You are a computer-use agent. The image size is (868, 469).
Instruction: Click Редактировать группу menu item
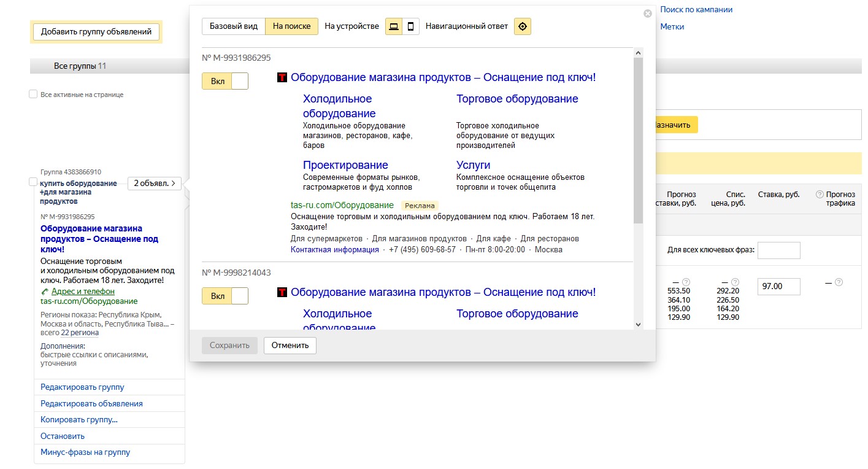click(82, 387)
